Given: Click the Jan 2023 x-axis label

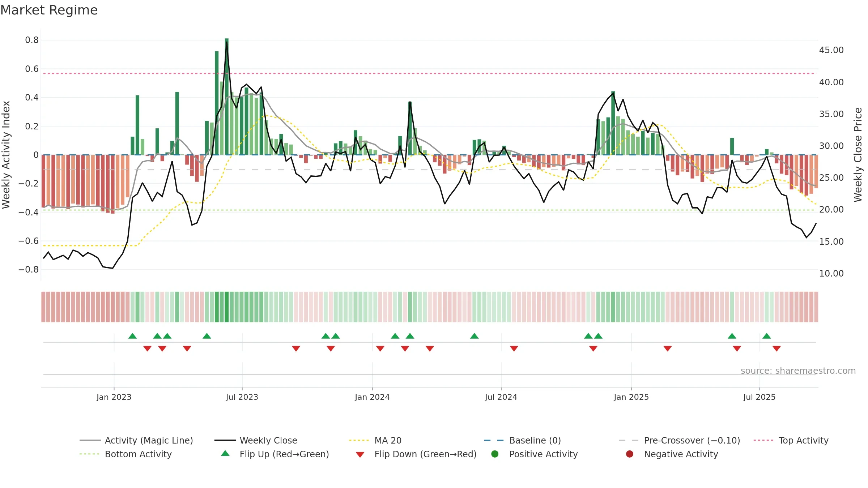Looking at the screenshot, I should click(114, 397).
